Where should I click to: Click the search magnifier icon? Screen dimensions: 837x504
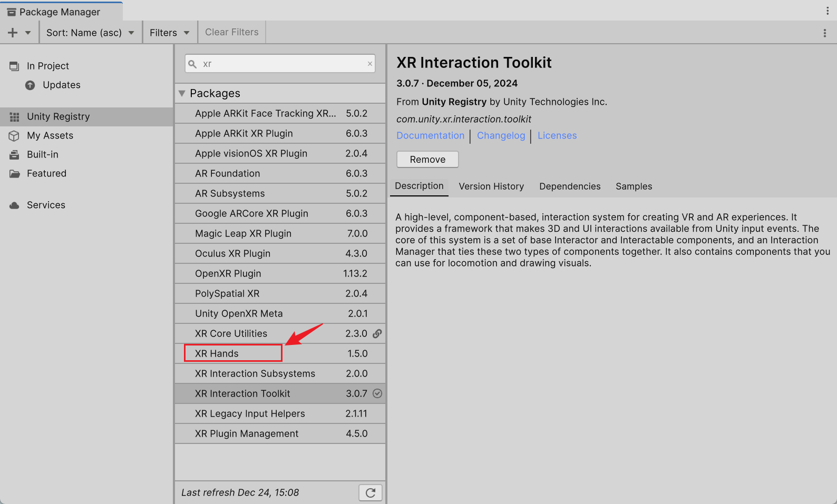tap(192, 64)
